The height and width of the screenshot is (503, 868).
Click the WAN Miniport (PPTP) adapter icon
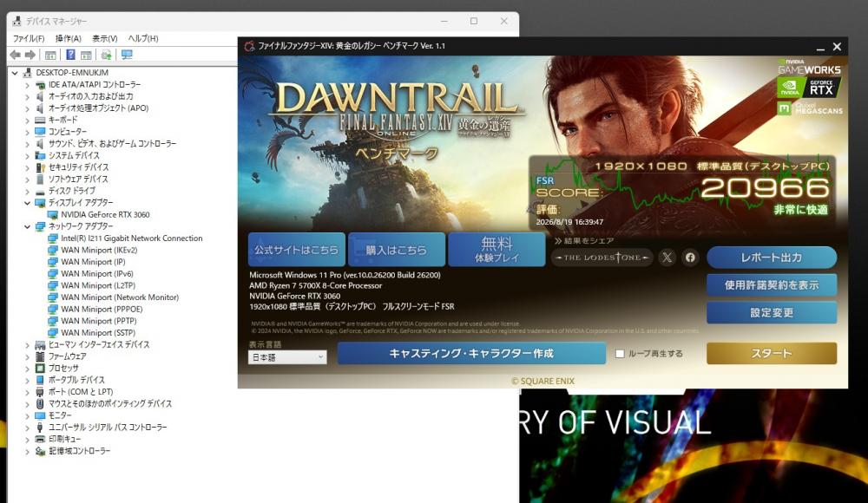53,321
